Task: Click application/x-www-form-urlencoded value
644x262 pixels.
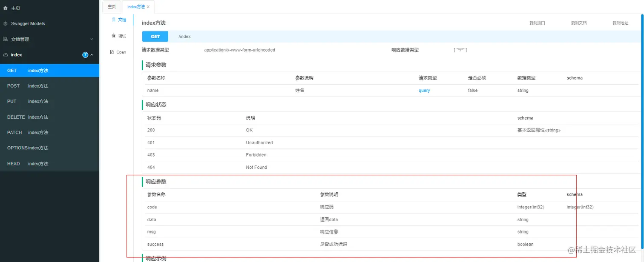Action: point(240,50)
